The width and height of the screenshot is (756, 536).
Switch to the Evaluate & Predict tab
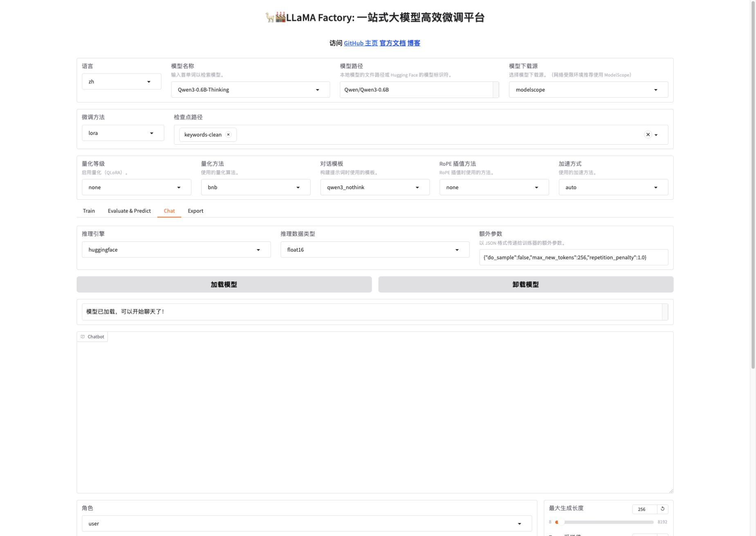coord(129,211)
